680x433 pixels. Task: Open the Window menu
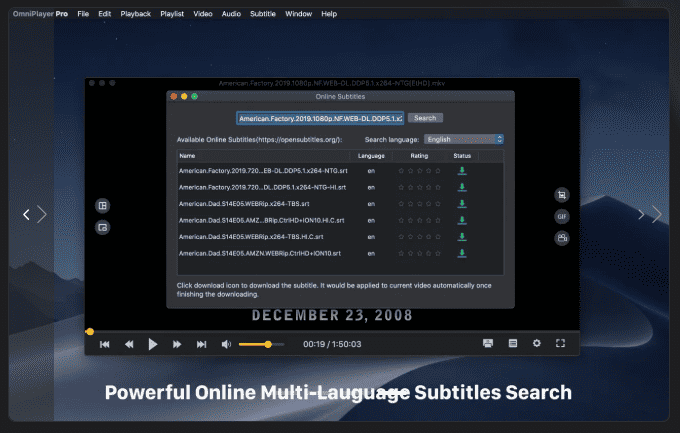click(298, 14)
